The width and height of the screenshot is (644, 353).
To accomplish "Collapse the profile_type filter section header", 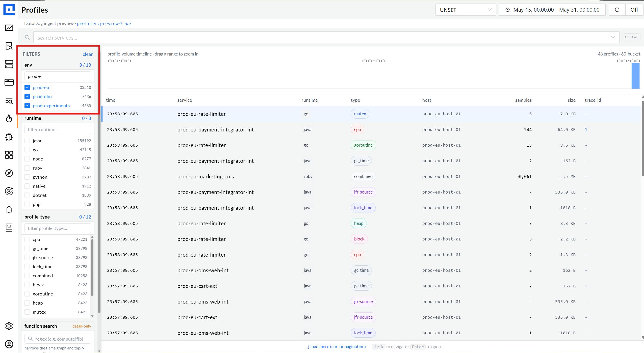I will [x=58, y=217].
